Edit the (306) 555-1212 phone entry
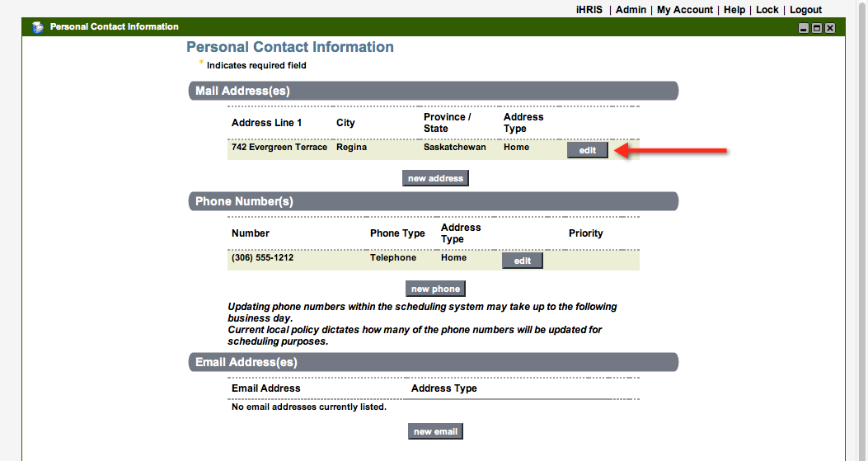 (523, 261)
